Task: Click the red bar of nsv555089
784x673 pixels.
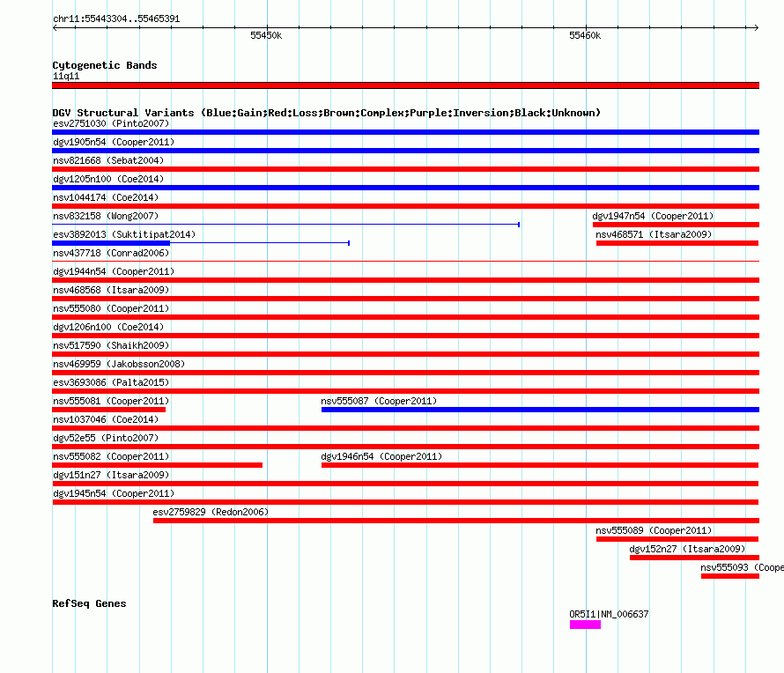Action: pyautogui.click(x=677, y=539)
